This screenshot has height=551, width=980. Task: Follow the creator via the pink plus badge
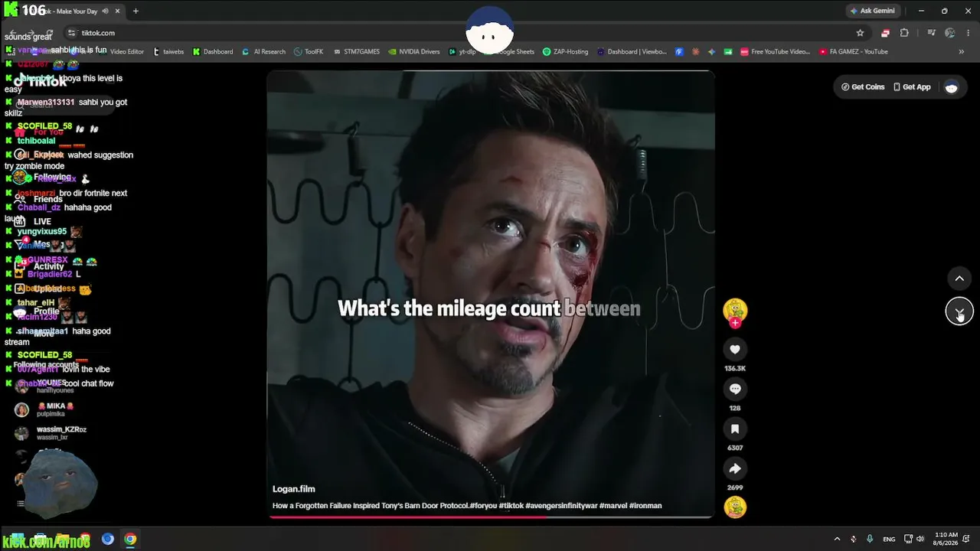(735, 323)
